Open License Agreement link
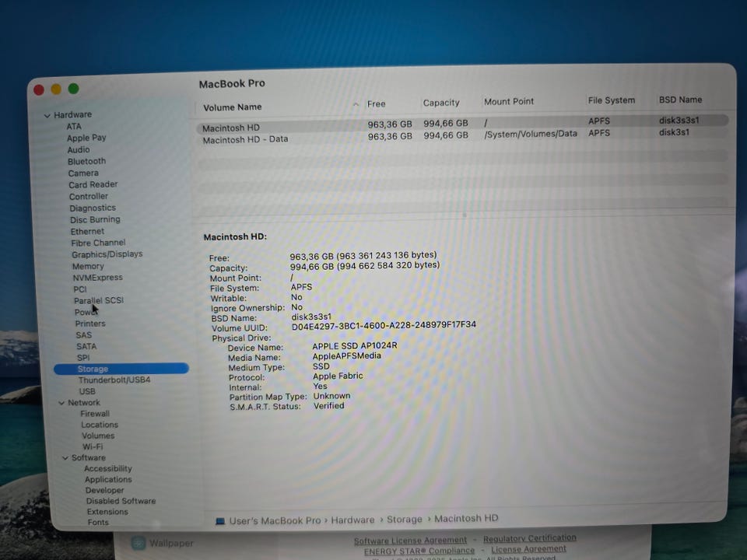This screenshot has width=747, height=560. point(529,549)
